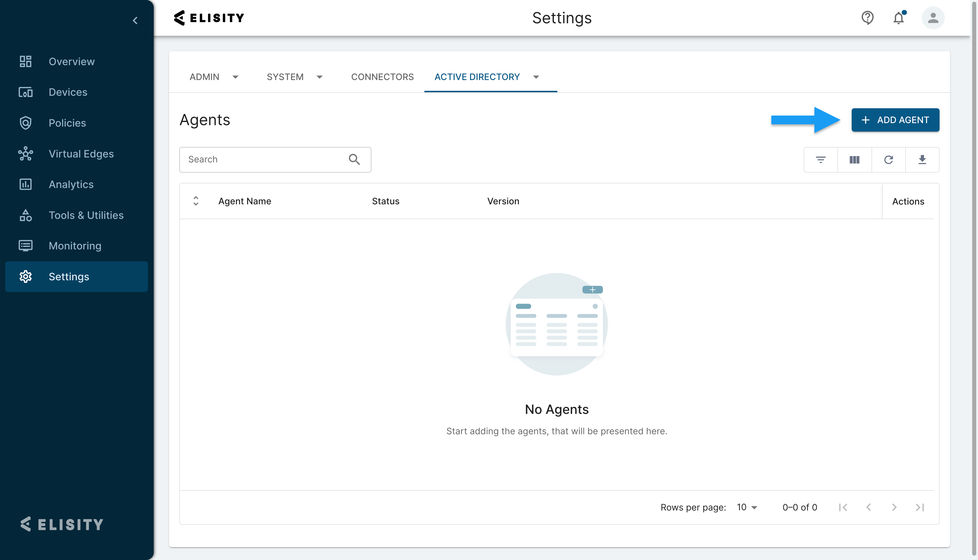Viewport: 978px width, 560px height.
Task: Open the ADMIN tab
Action: click(x=204, y=77)
